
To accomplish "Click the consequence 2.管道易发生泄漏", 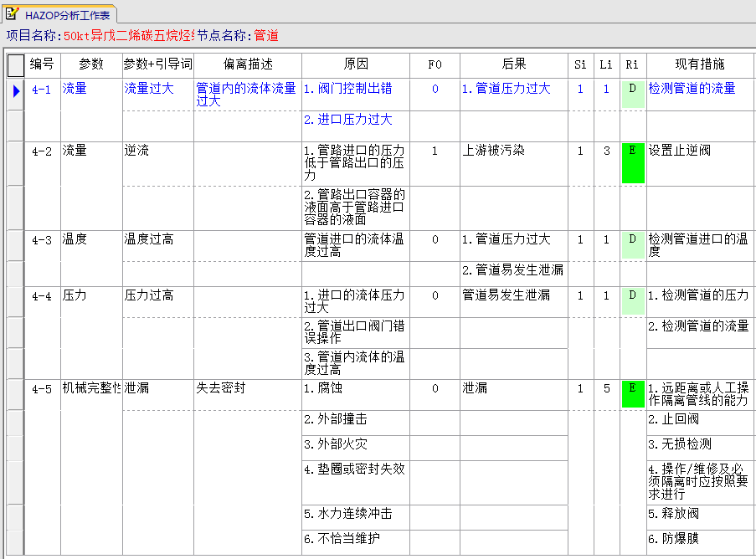I will point(514,274).
